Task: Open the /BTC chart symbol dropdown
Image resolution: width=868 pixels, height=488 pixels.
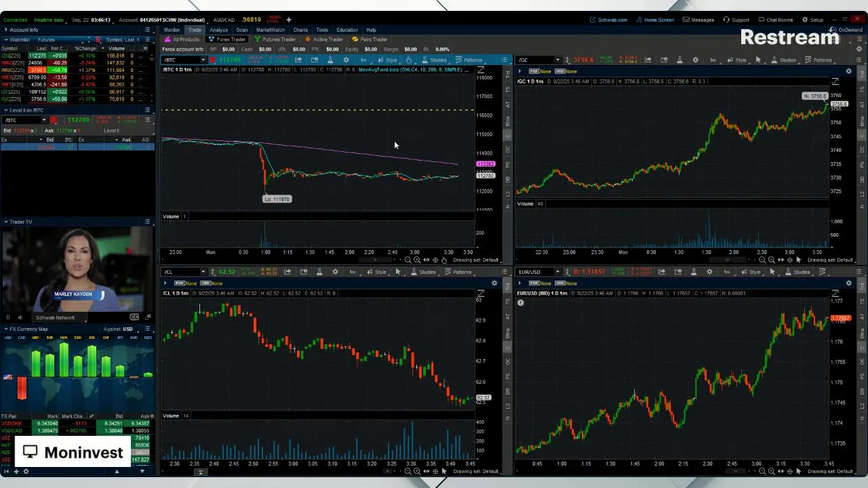Action: pos(203,60)
